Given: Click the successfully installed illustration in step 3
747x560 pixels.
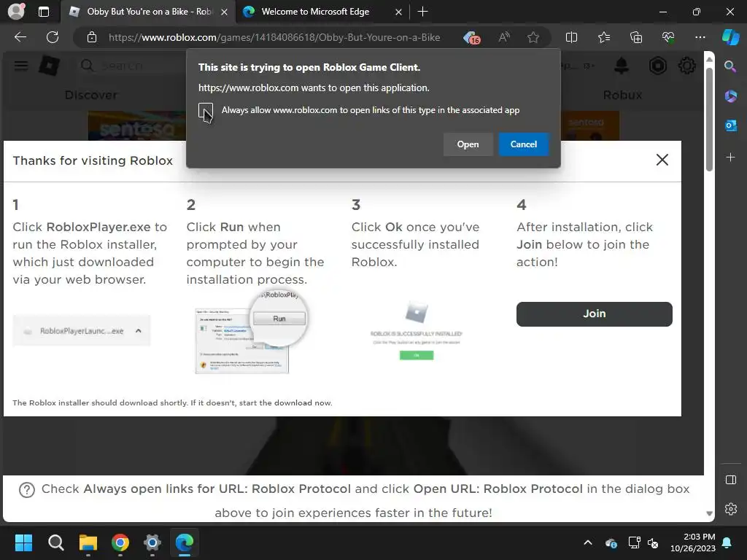Looking at the screenshot, I should click(417, 330).
